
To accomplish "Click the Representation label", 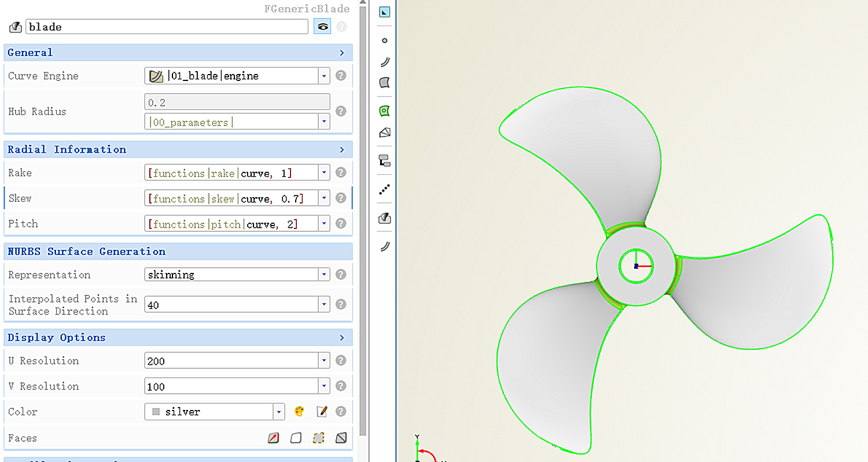I will (49, 275).
